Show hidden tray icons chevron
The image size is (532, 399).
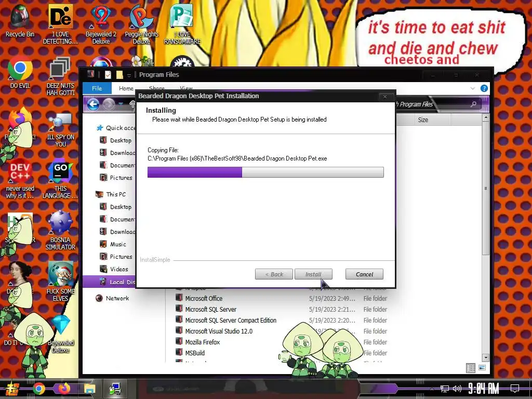point(432,389)
